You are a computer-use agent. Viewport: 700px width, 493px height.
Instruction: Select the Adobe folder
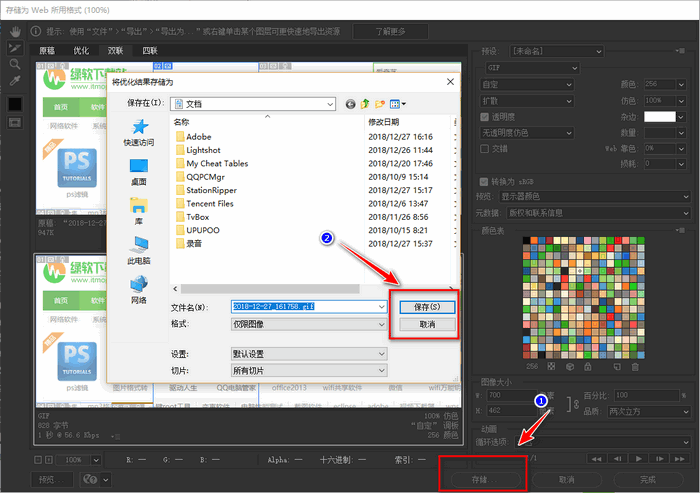[199, 137]
